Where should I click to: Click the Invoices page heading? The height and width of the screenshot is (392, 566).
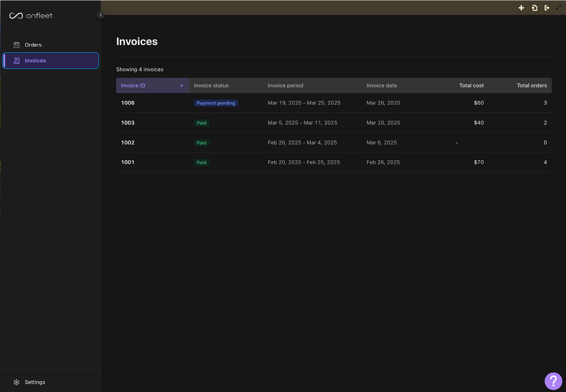[137, 41]
